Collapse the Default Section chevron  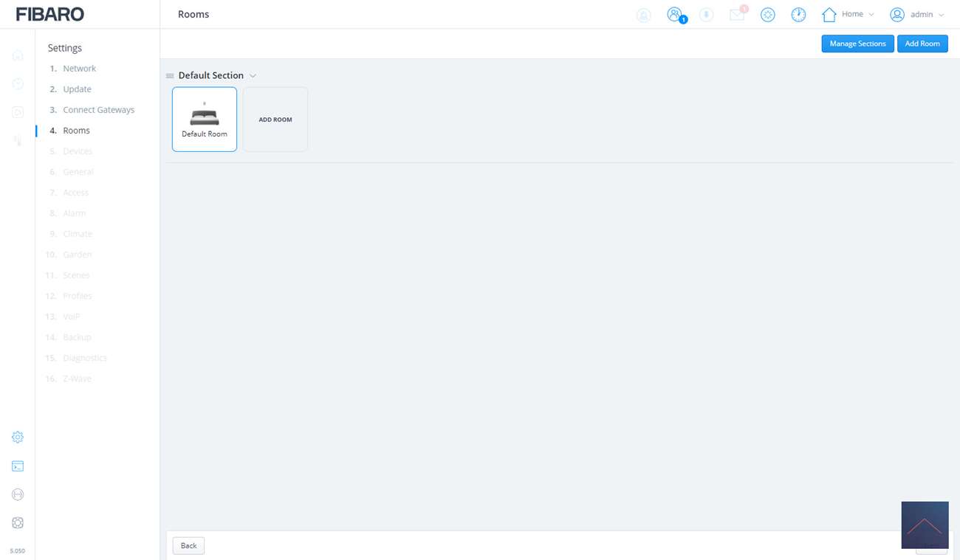pyautogui.click(x=253, y=76)
